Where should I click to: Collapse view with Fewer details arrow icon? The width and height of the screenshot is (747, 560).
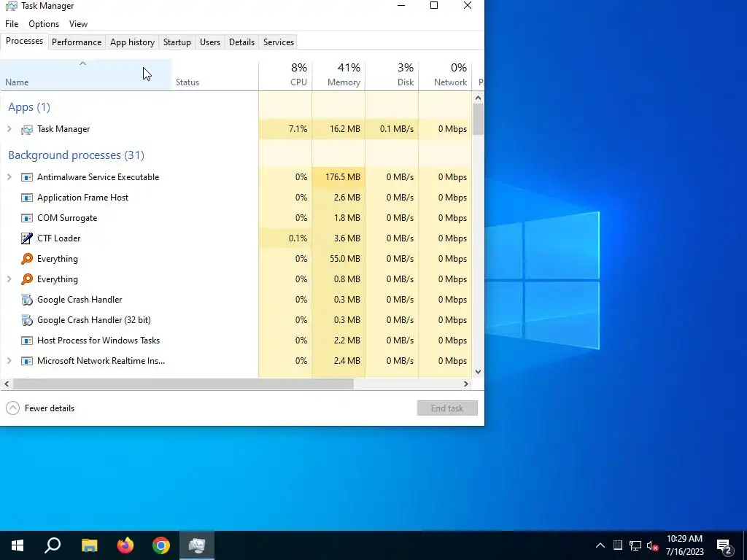(13, 408)
